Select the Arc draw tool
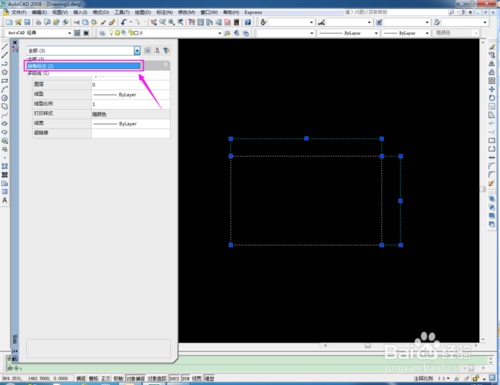Screen dimensions: 500x385 [5, 89]
